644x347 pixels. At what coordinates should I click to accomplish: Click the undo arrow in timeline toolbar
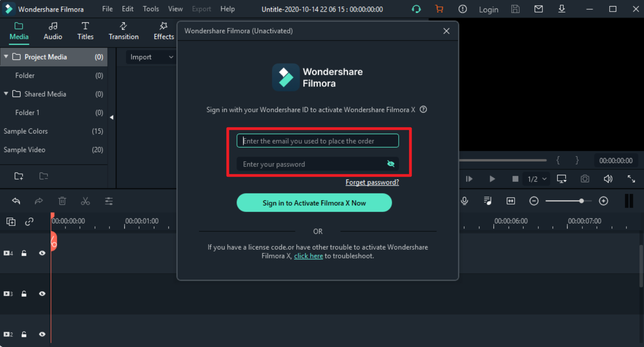pyautogui.click(x=16, y=201)
